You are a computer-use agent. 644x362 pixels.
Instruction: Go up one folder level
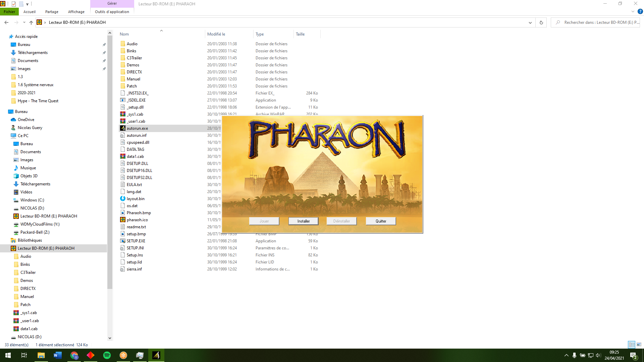(31, 22)
